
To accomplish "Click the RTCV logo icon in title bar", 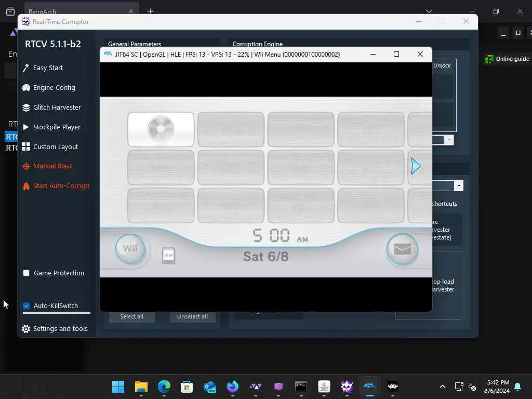I will point(26,22).
